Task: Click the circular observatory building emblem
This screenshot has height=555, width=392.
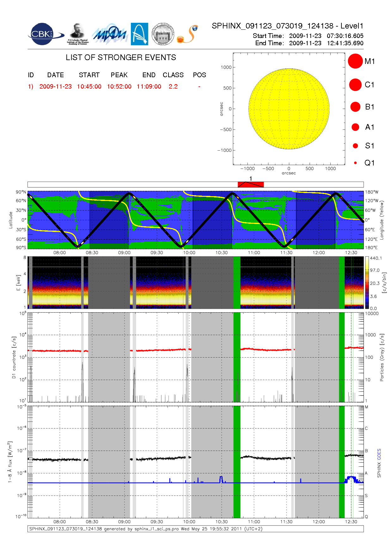Action: 163,34
